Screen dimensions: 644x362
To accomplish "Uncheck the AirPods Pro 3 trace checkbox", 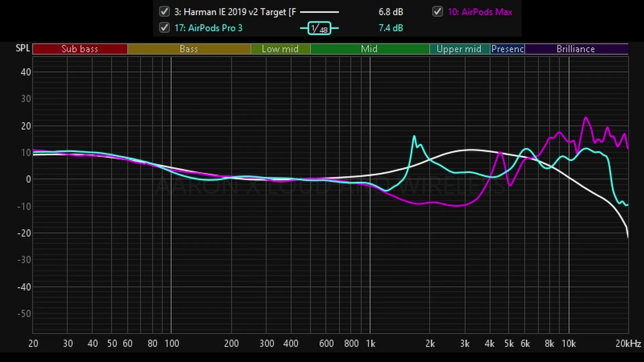I will [x=164, y=28].
